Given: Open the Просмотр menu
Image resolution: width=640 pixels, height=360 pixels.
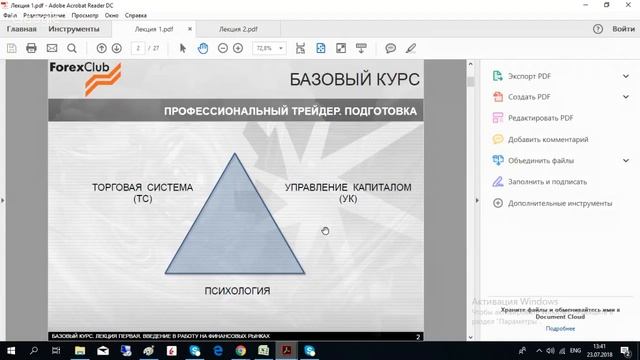Looking at the screenshot, I should (85, 15).
